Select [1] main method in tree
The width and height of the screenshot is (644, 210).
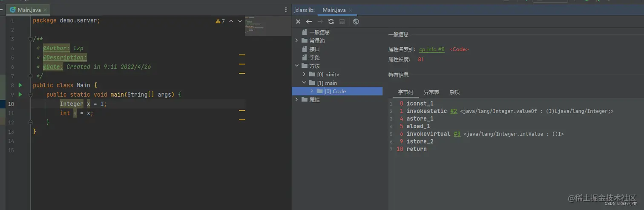tap(327, 83)
